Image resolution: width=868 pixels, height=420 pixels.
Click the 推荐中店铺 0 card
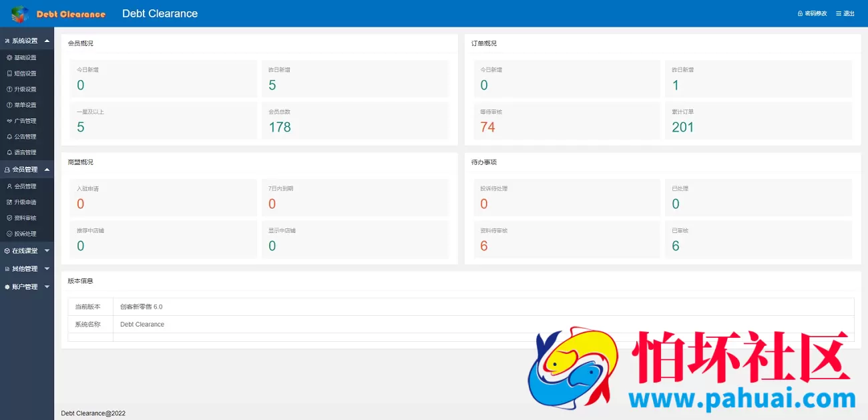click(163, 240)
